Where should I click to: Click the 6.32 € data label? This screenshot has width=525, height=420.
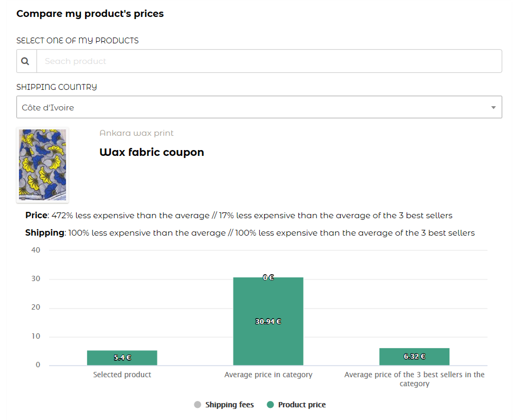point(414,357)
